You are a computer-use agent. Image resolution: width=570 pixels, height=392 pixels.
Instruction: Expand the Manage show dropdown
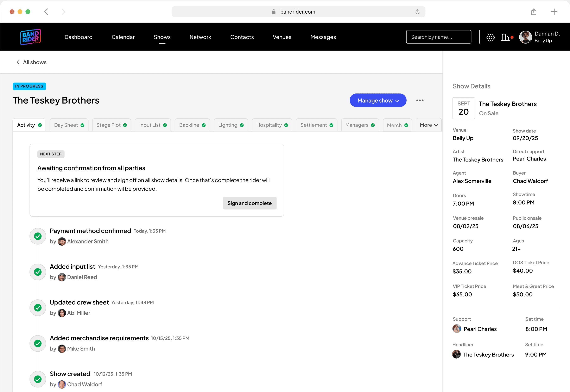pos(378,100)
